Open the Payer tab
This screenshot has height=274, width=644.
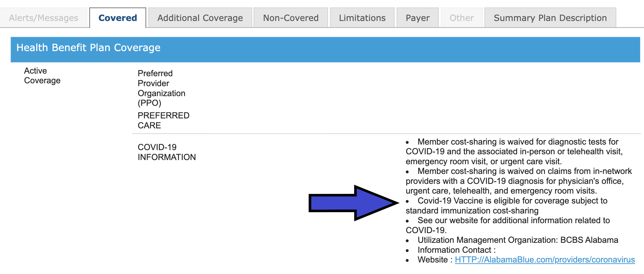(417, 18)
